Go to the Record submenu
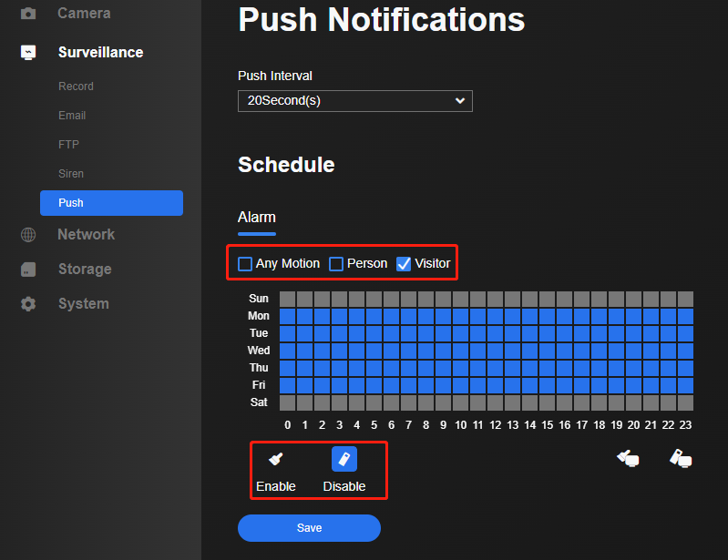The width and height of the screenshot is (728, 560). pos(76,87)
